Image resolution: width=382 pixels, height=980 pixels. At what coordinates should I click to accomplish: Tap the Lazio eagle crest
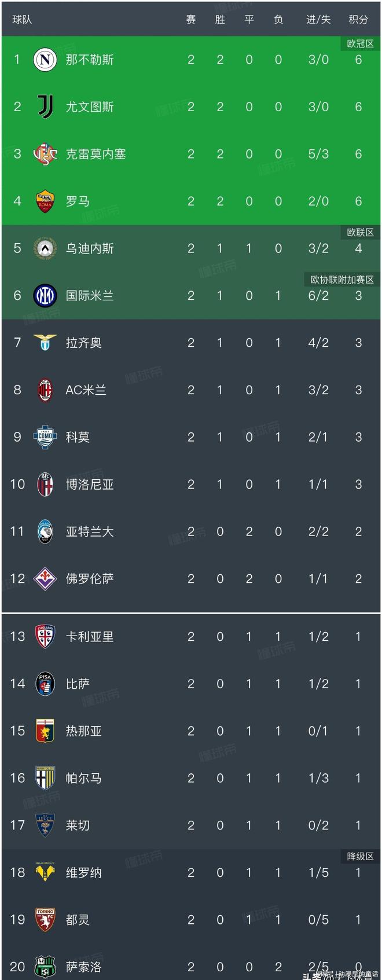point(45,343)
